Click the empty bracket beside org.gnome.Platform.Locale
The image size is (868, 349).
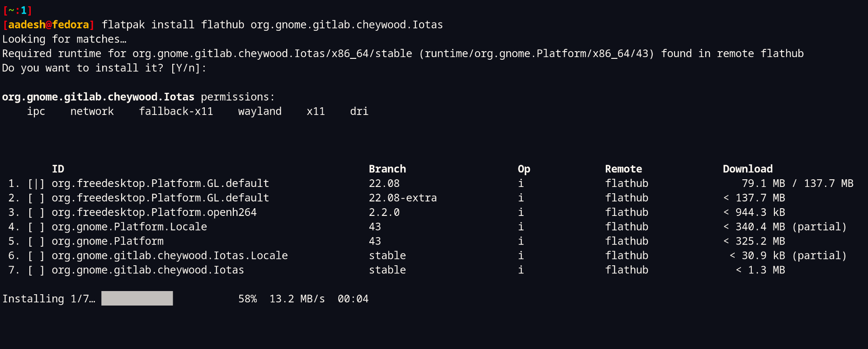36,227
